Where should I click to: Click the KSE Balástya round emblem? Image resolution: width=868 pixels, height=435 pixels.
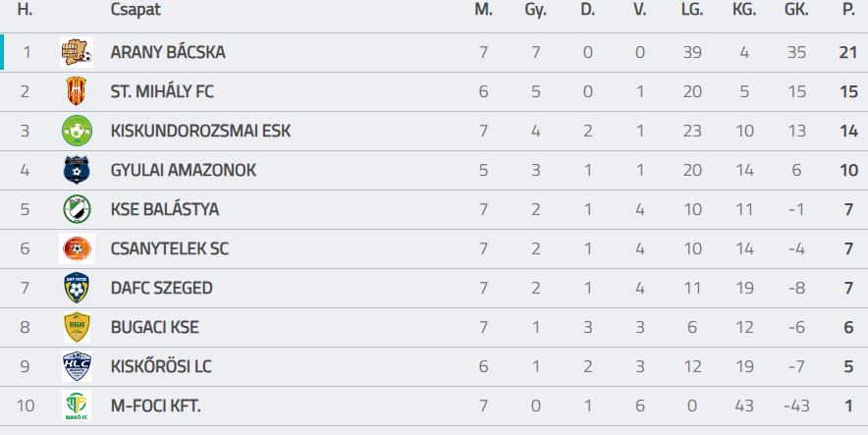[77, 209]
